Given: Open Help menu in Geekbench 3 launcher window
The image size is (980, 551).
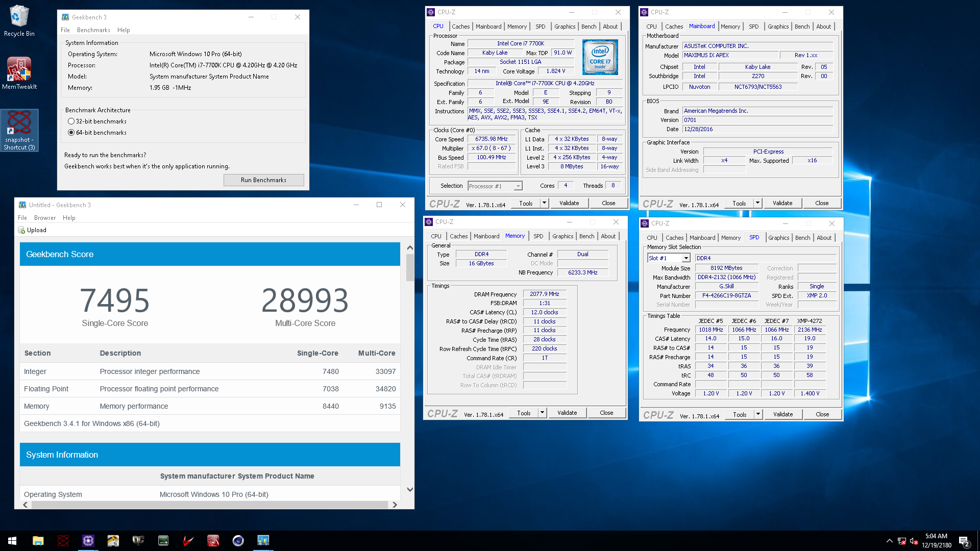Looking at the screenshot, I should click(124, 30).
